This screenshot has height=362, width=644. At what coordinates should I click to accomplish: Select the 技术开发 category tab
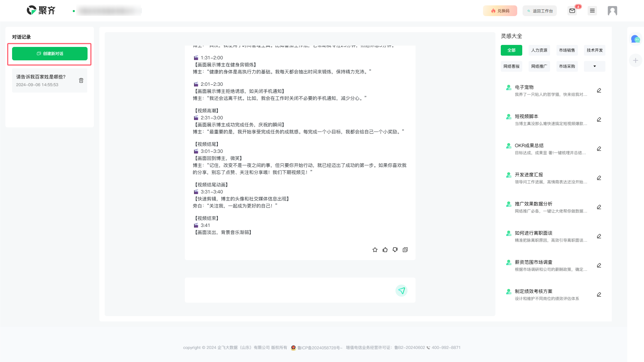coord(595,50)
